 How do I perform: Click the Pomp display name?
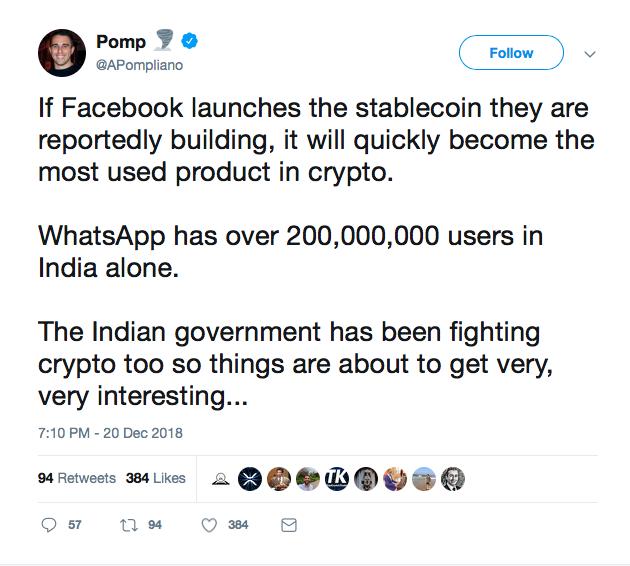[121, 42]
